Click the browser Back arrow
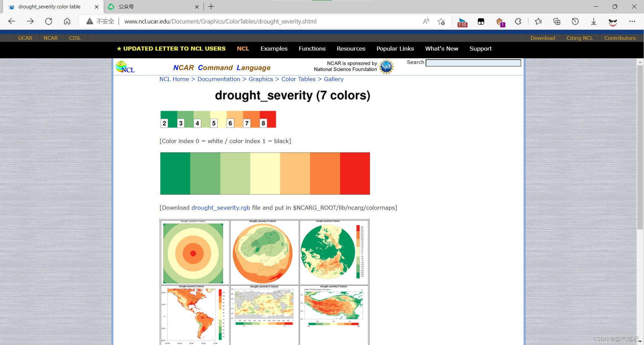The height and width of the screenshot is (345, 644). tap(12, 21)
